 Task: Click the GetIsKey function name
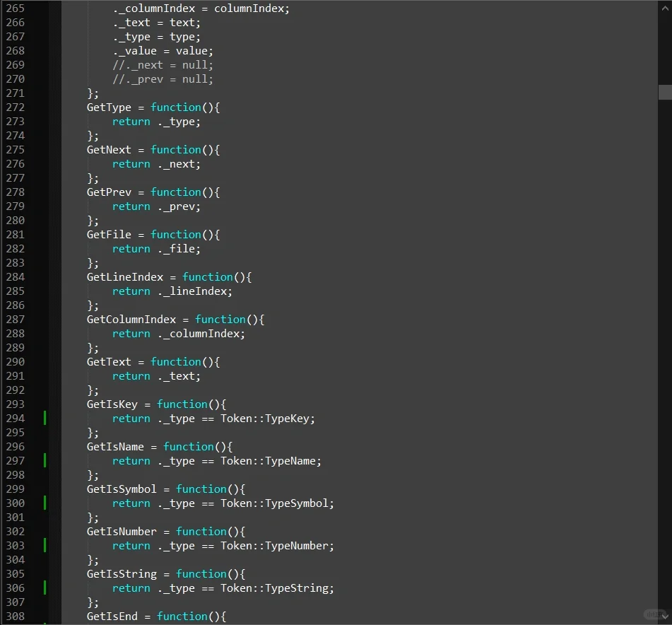tap(112, 404)
